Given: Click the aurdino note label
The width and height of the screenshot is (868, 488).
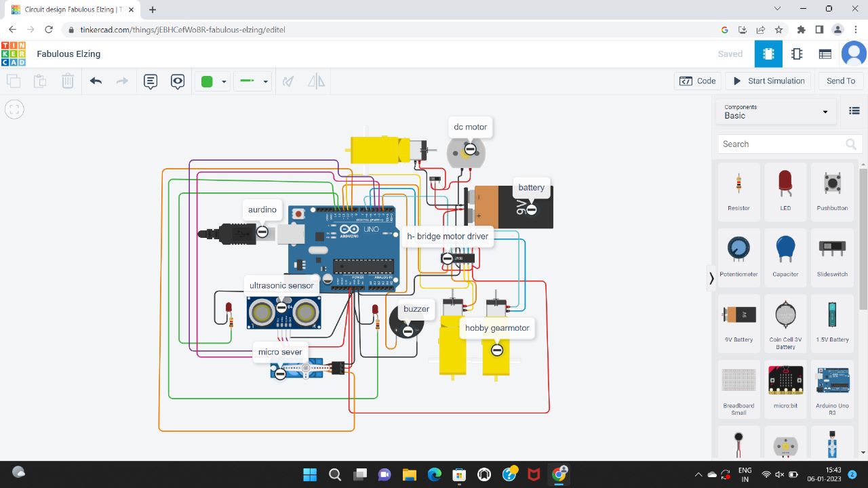Looking at the screenshot, I should point(262,209).
